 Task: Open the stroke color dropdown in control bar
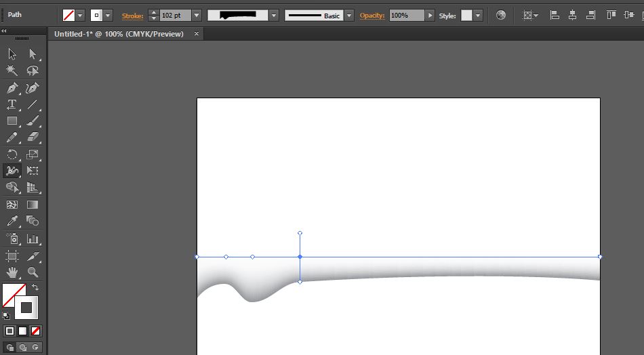click(x=108, y=16)
